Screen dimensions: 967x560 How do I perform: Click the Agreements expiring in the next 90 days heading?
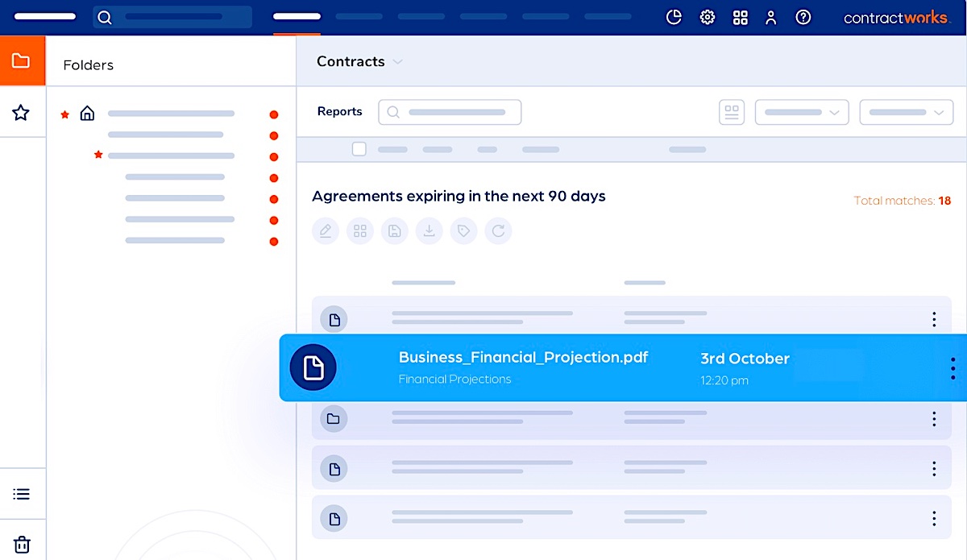point(459,196)
